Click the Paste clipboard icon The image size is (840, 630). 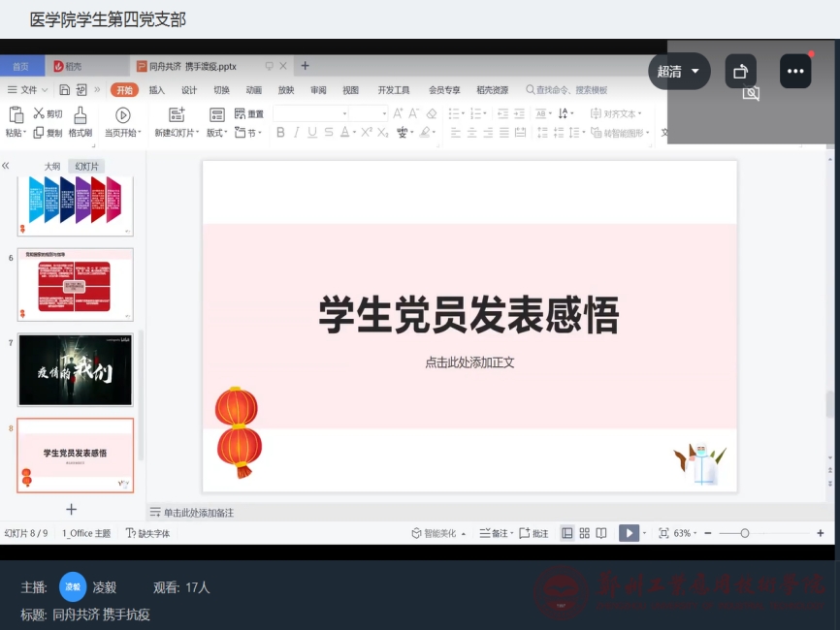[16, 114]
